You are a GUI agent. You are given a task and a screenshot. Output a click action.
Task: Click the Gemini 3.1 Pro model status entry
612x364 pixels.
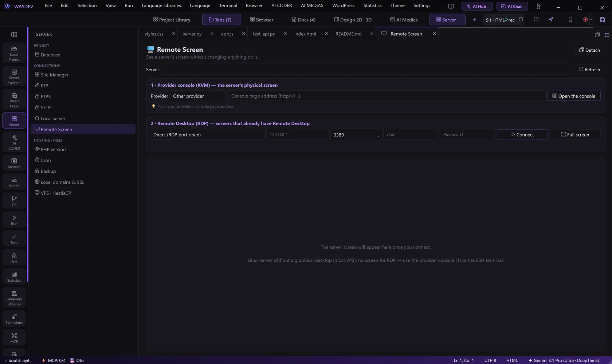click(564, 360)
